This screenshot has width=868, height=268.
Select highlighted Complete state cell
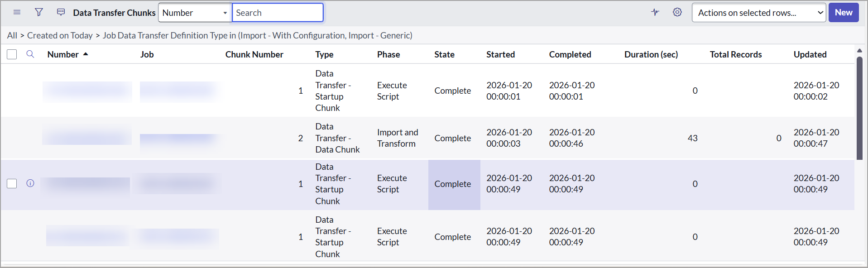click(454, 184)
